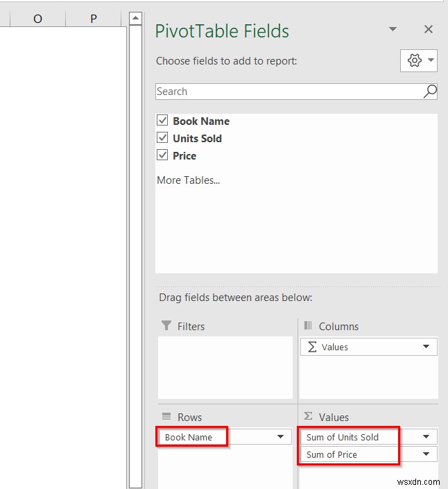
Task: Click the More Tables... link
Action: (x=189, y=180)
